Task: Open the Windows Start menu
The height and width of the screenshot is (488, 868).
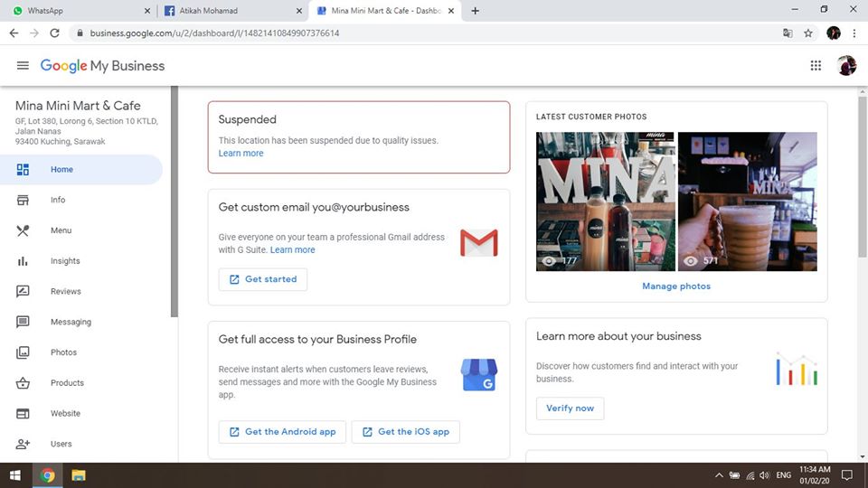Action: pos(15,475)
